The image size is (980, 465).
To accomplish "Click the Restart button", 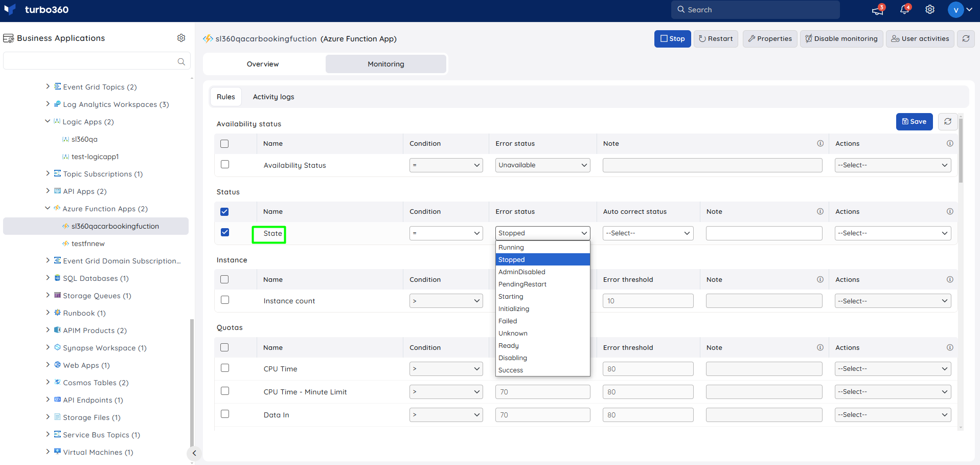I will (716, 39).
